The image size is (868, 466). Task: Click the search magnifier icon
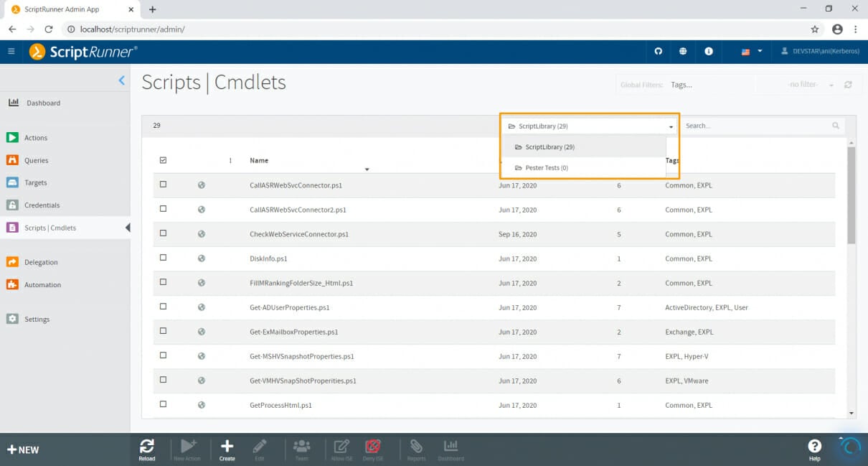point(836,126)
